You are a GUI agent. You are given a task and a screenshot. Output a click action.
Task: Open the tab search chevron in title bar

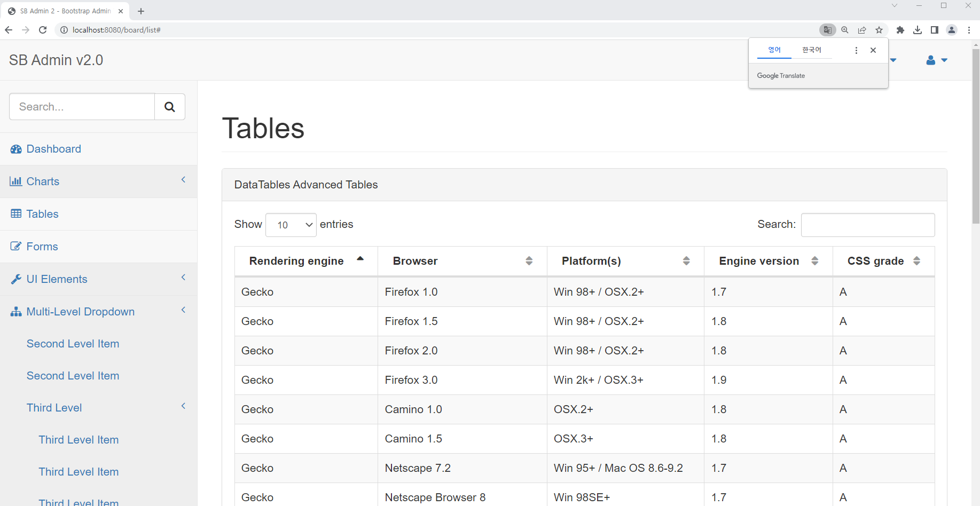coord(895,5)
